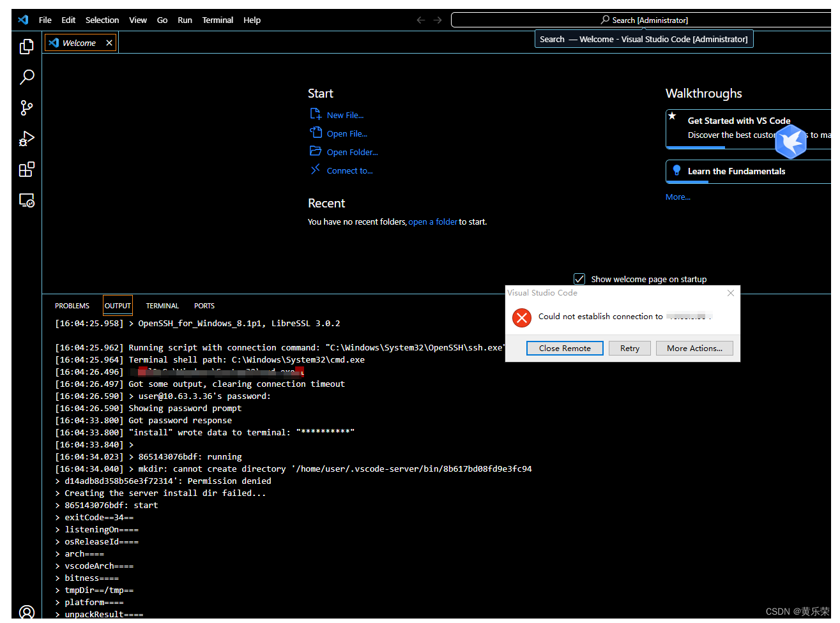This screenshot has width=840, height=623.
Task: Click the Get Started walkthrough progress bar
Action: [x=696, y=147]
